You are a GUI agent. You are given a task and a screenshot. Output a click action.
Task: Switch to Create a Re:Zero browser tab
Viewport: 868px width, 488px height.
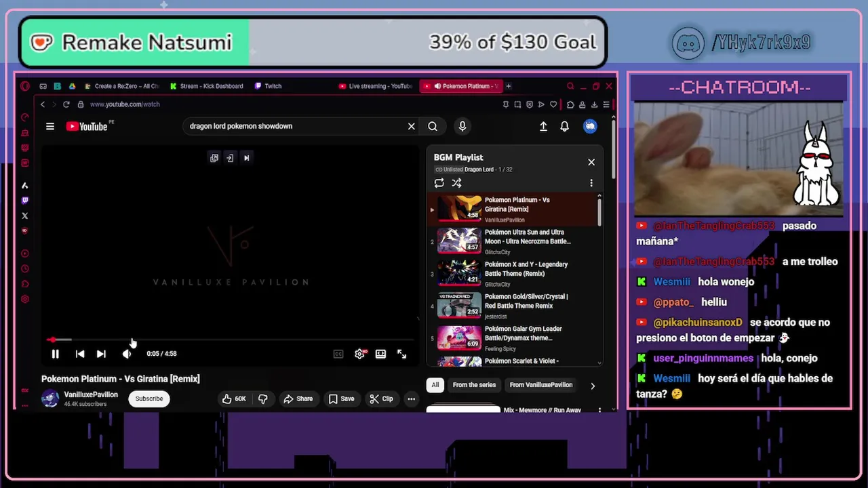tap(122, 86)
